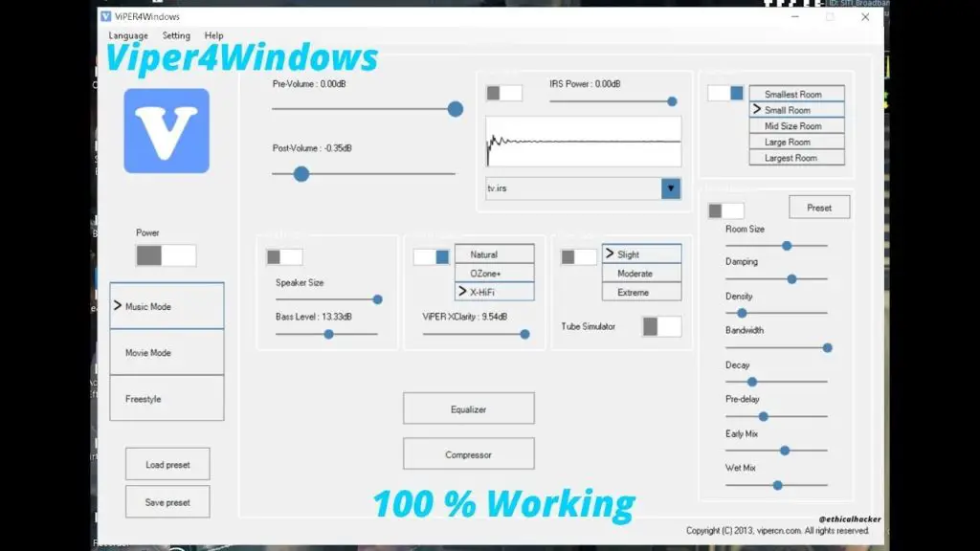Click the Room Size slider handle
980x551 pixels.
point(787,246)
